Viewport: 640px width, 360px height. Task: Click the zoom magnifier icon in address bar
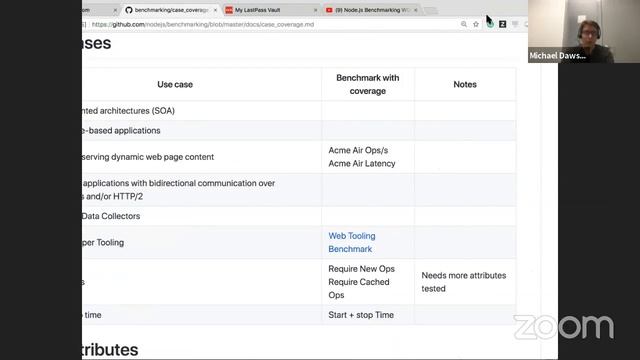click(x=464, y=24)
